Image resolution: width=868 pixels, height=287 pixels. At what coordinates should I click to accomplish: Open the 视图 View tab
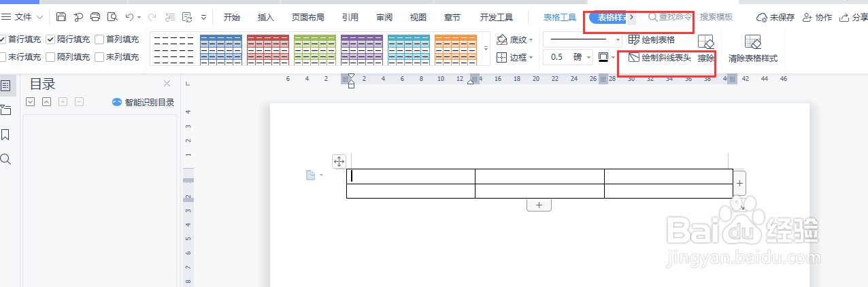click(418, 17)
